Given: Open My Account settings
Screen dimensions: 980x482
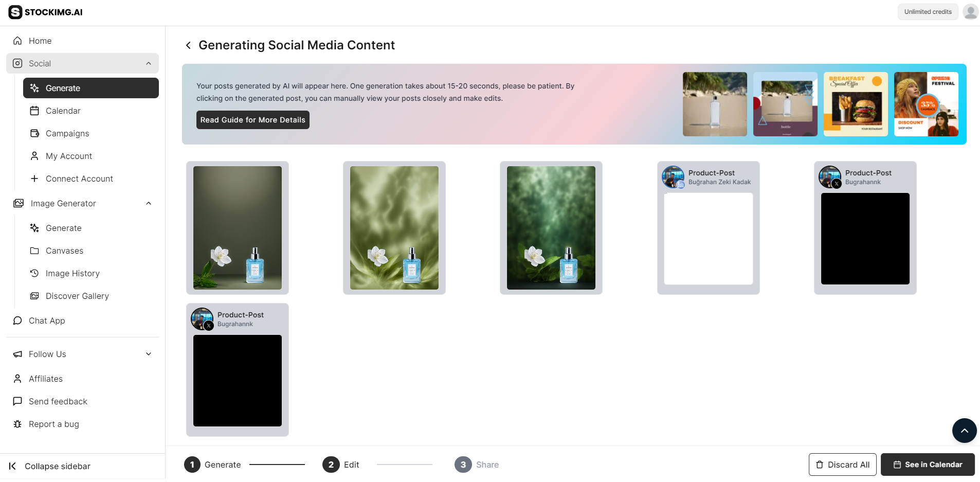Looking at the screenshot, I should pos(69,156).
